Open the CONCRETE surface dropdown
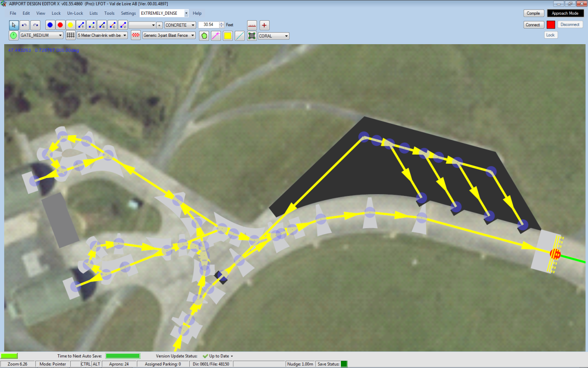588x368 pixels. pyautogui.click(x=180, y=25)
